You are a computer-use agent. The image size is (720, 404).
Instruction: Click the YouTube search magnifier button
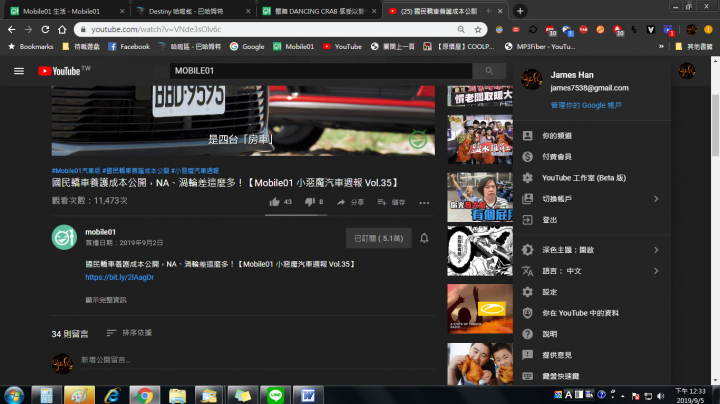pyautogui.click(x=489, y=71)
